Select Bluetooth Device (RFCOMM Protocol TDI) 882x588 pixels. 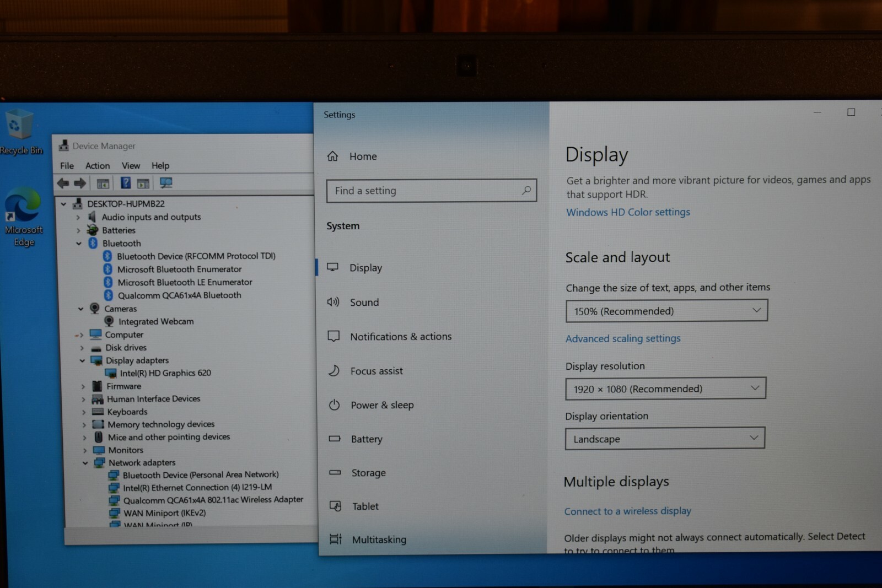[x=196, y=256]
